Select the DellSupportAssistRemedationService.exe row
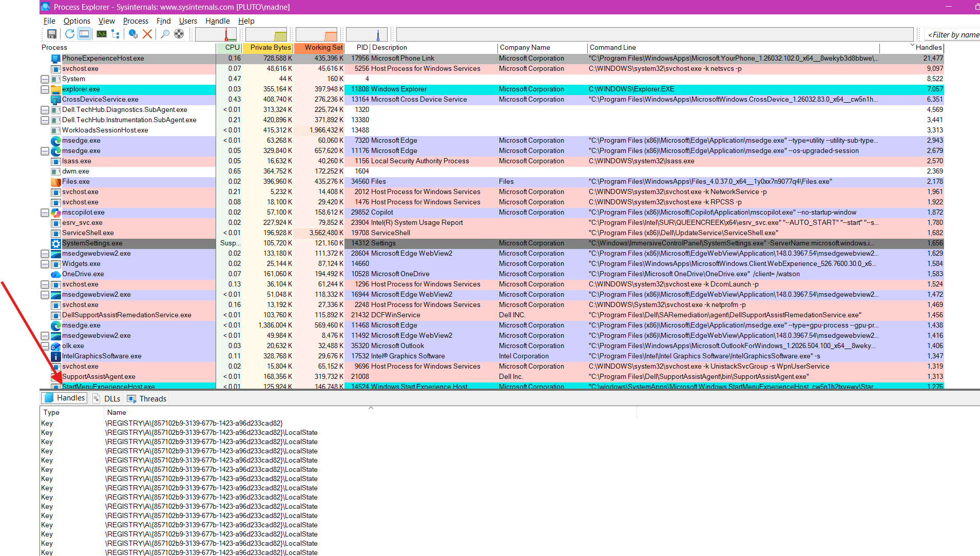Viewport: 980px width, 556px height. pos(492,315)
